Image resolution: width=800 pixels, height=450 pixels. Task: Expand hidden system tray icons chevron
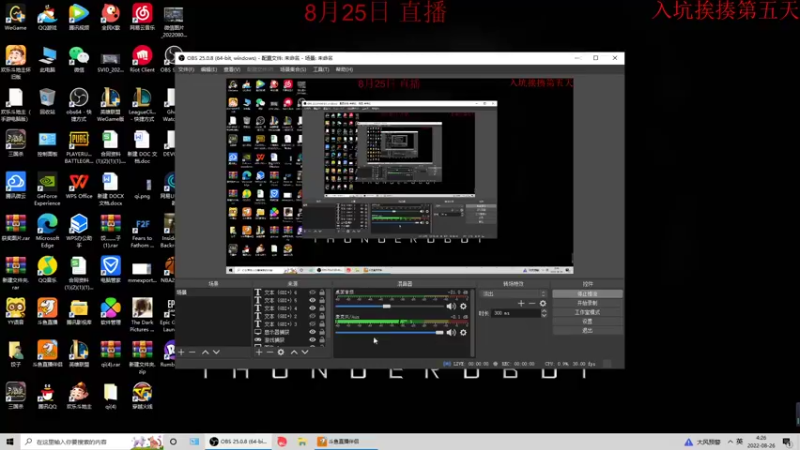coord(730,442)
